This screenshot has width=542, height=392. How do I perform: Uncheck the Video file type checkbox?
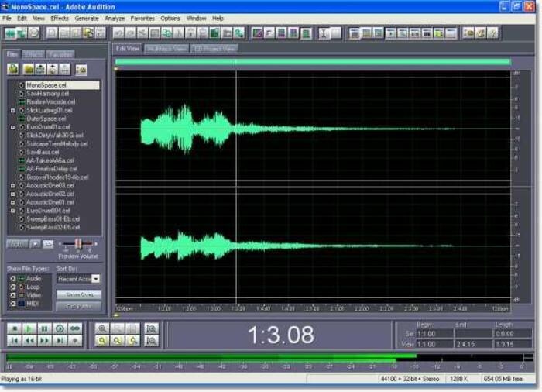[13, 295]
